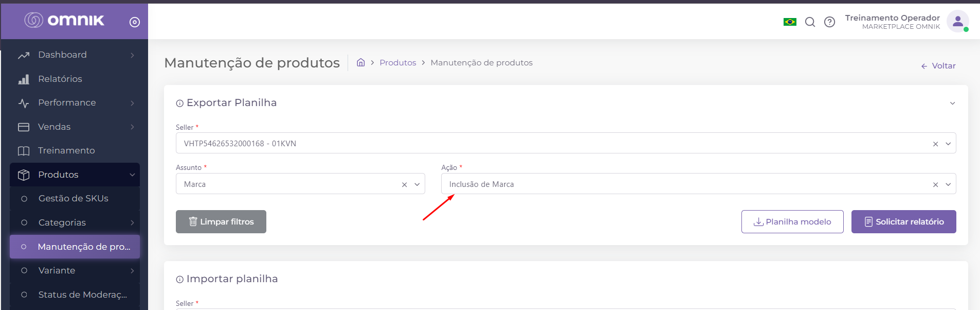Click the Treinamento book icon
Screen dimensions: 980x310
tap(24, 151)
